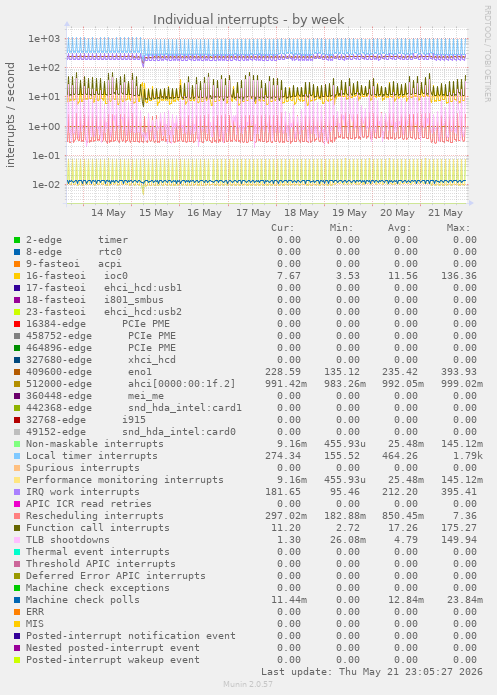Click the 'Spurious interrupts' legend label
The image size is (497, 695).
point(83,468)
